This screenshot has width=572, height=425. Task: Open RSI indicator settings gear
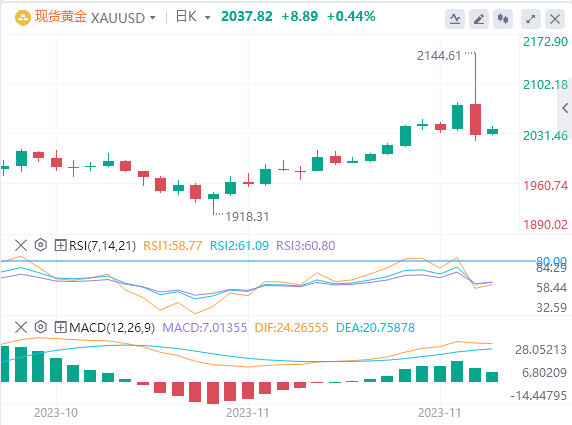coord(40,245)
